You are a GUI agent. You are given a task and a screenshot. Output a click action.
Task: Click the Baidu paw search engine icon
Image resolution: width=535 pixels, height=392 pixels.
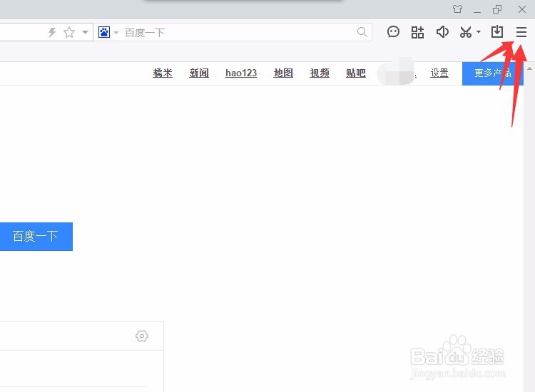pyautogui.click(x=104, y=32)
